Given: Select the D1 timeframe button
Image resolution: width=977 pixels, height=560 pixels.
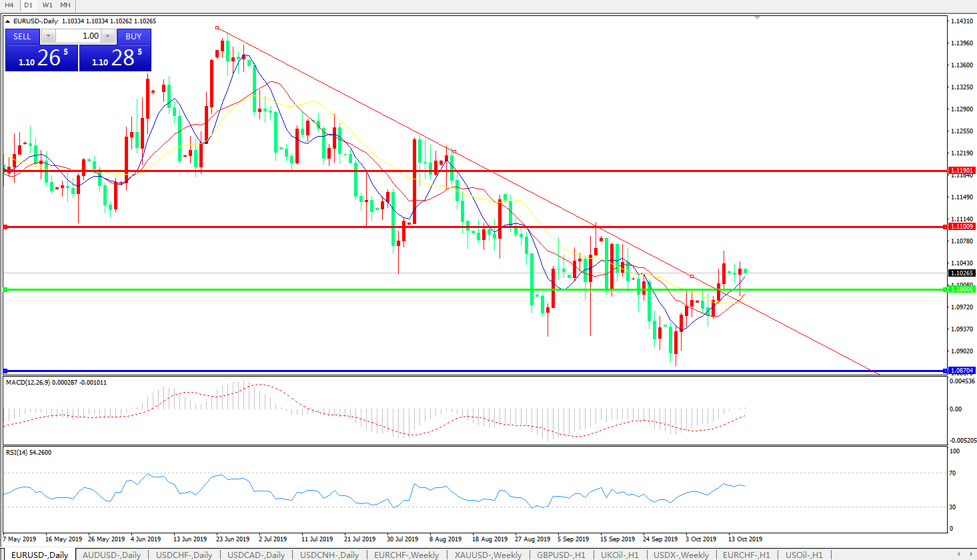Looking at the screenshot, I should [x=28, y=5].
